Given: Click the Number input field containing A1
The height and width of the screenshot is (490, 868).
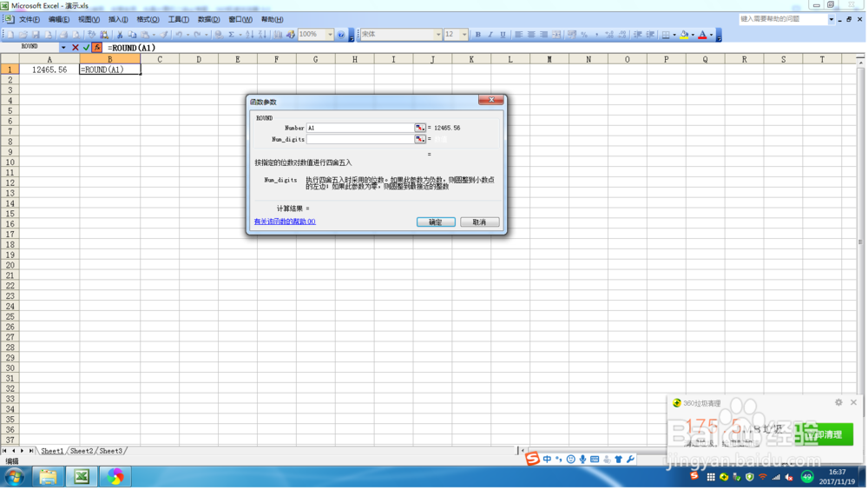Looking at the screenshot, I should [361, 128].
